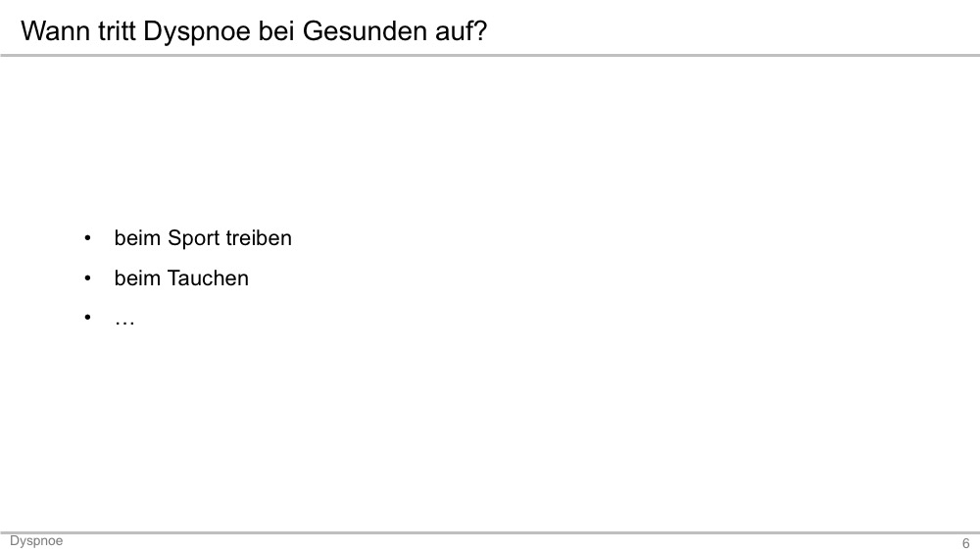Select the word "Dyspnoe" in the slide title

pyautogui.click(x=197, y=32)
